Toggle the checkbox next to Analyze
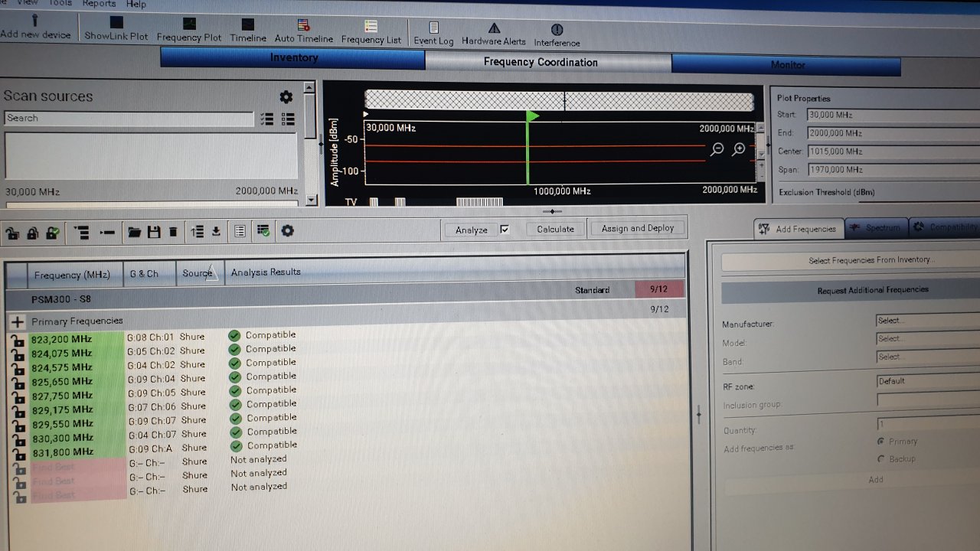Screen dimensions: 980x551 (505, 229)
